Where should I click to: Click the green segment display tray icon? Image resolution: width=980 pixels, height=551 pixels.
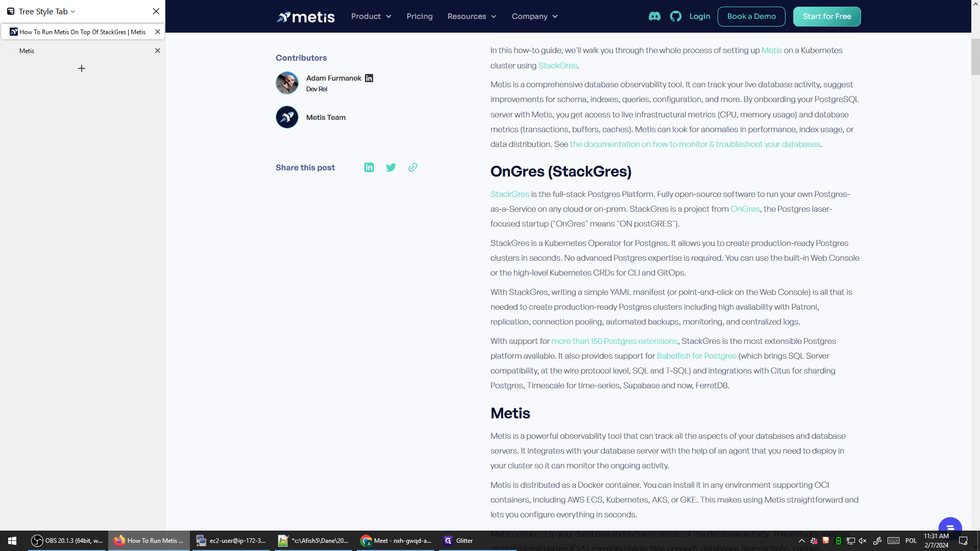838,541
